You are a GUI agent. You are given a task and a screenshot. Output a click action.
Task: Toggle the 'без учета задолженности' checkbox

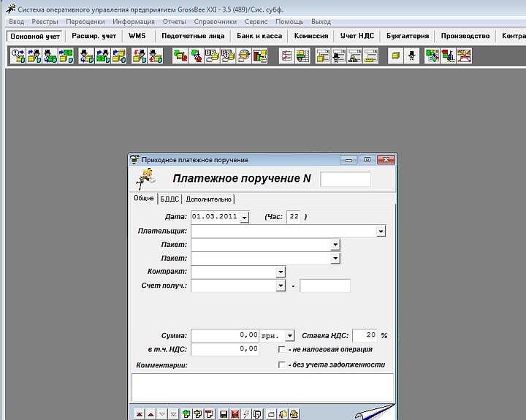pos(282,364)
